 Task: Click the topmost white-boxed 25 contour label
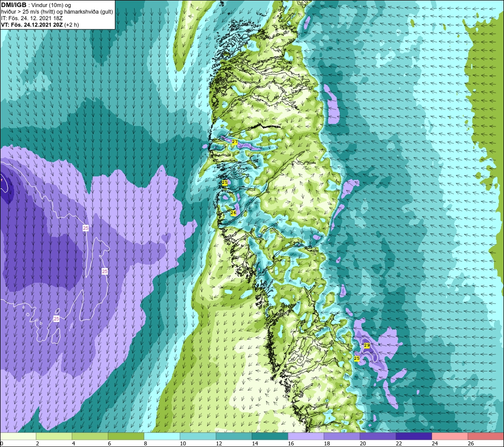tap(86, 228)
